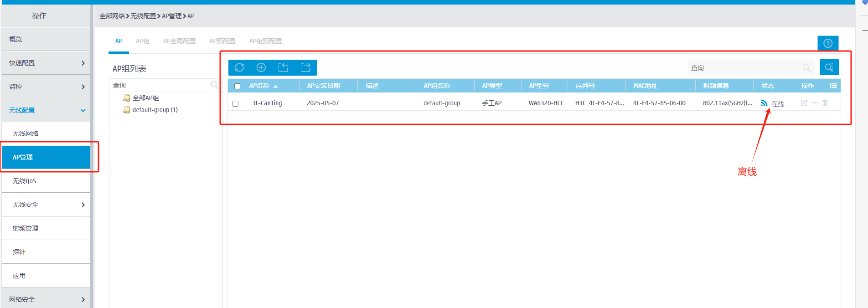Screen dimensions: 868x308
Task: Switch to the AP tab
Action: [x=119, y=41]
